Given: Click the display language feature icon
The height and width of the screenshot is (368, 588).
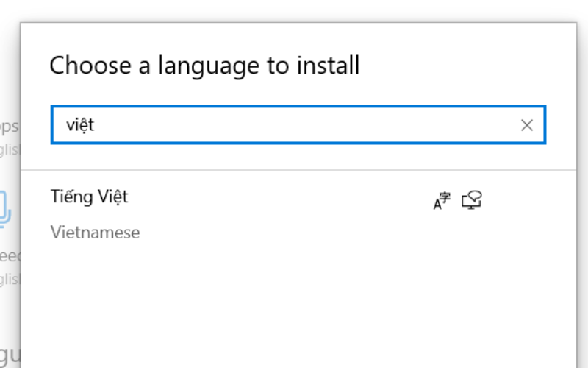Looking at the screenshot, I should pyautogui.click(x=442, y=199).
